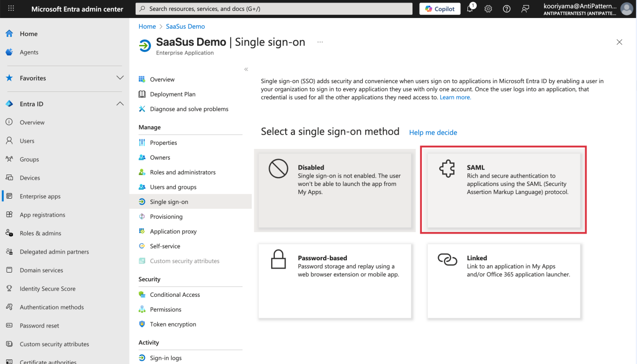This screenshot has height=364, width=637.
Task: Select the App registrations icon
Action: coord(9,215)
